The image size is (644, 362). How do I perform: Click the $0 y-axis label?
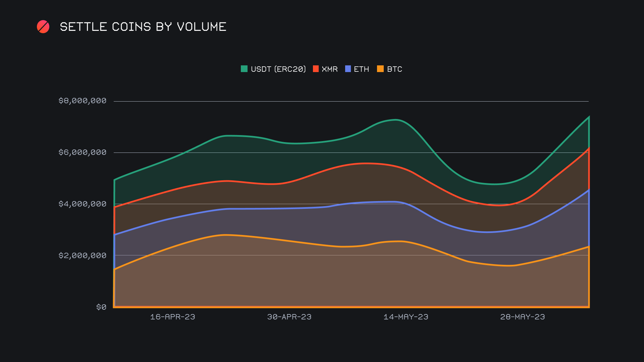tap(101, 307)
